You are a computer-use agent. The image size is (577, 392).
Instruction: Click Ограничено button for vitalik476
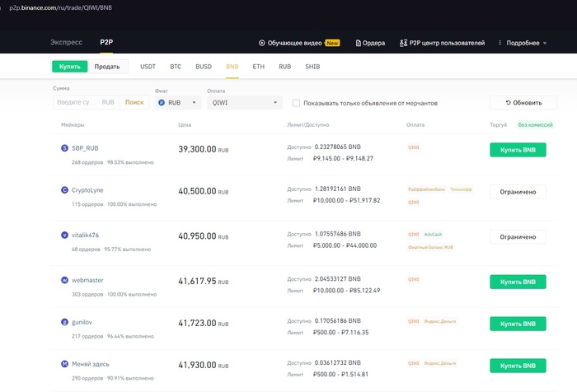pos(518,237)
